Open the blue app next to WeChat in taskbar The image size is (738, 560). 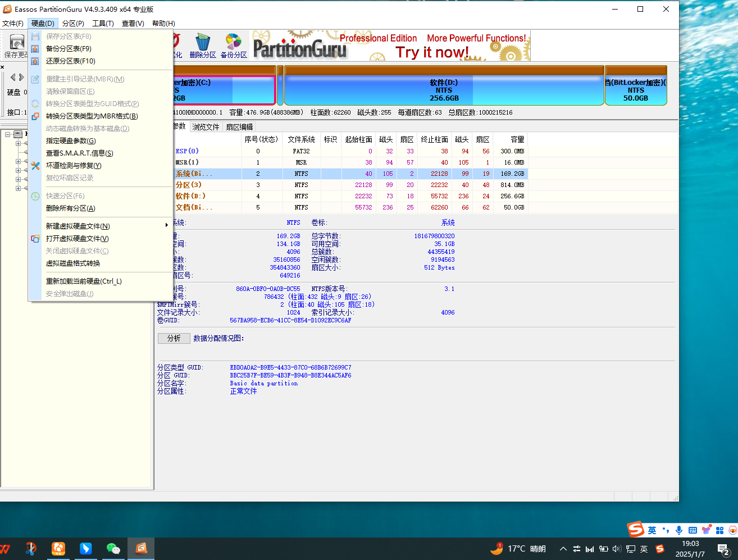click(x=86, y=548)
